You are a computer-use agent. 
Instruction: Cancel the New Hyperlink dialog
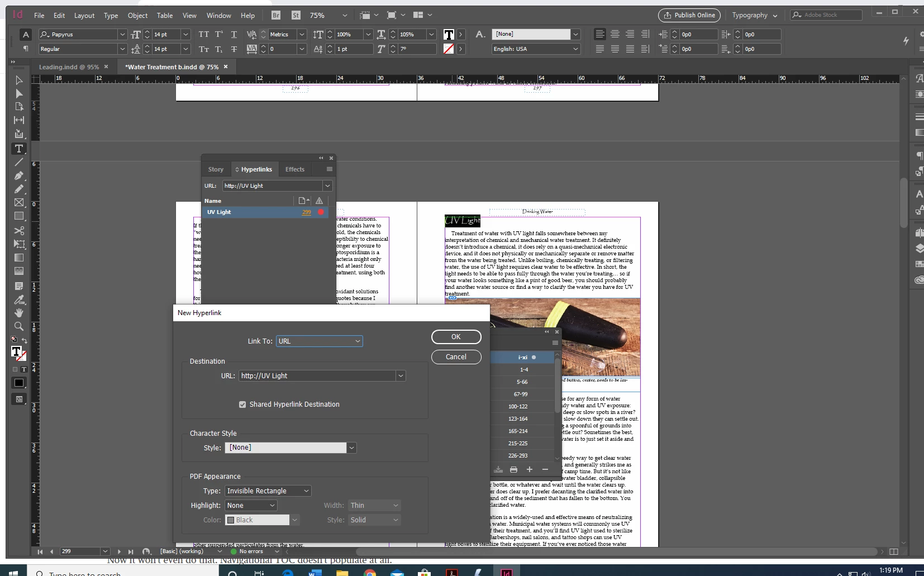click(x=456, y=357)
